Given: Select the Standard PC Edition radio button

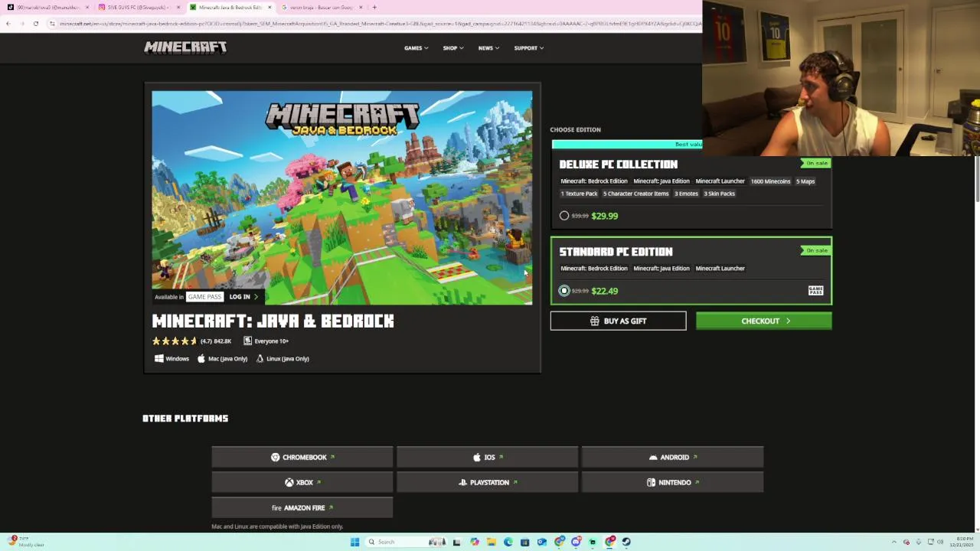Looking at the screenshot, I should click(x=564, y=291).
